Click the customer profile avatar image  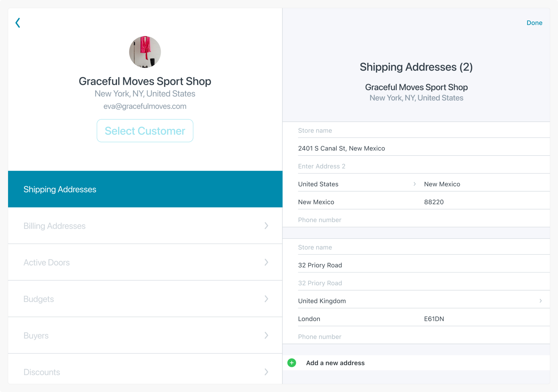[145, 52]
